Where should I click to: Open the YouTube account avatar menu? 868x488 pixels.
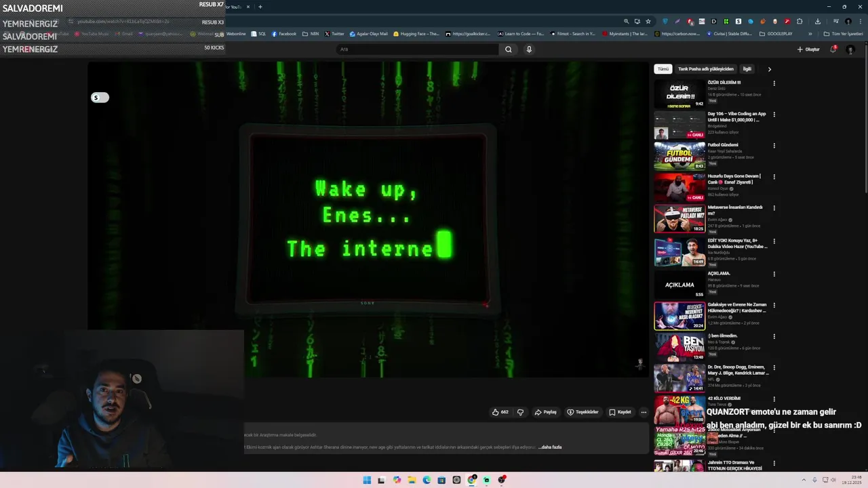(850, 49)
